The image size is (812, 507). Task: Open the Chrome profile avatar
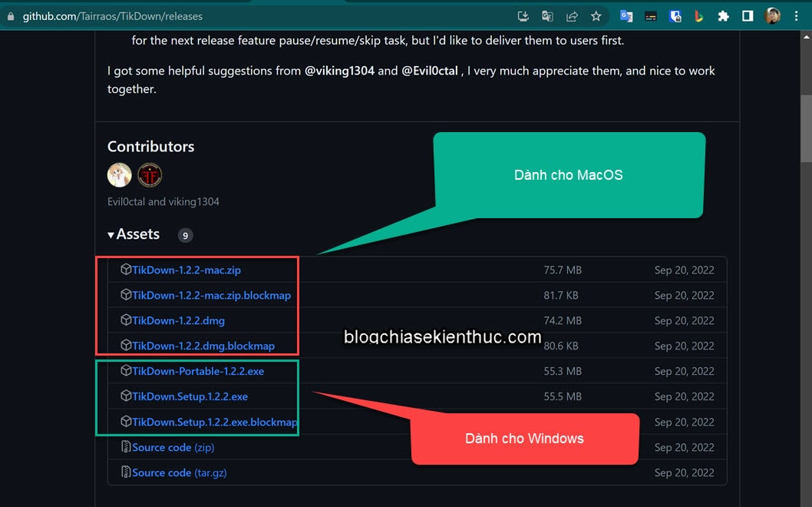tap(772, 16)
